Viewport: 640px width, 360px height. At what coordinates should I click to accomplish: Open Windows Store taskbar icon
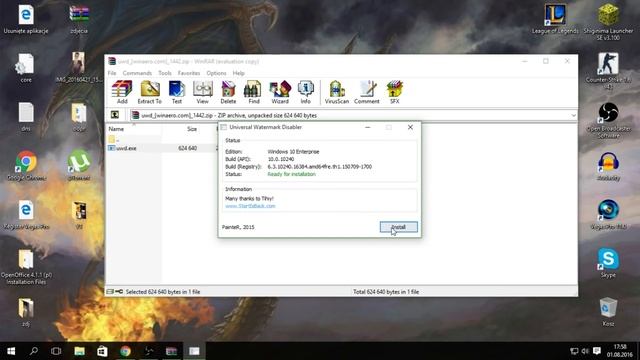pos(102,351)
